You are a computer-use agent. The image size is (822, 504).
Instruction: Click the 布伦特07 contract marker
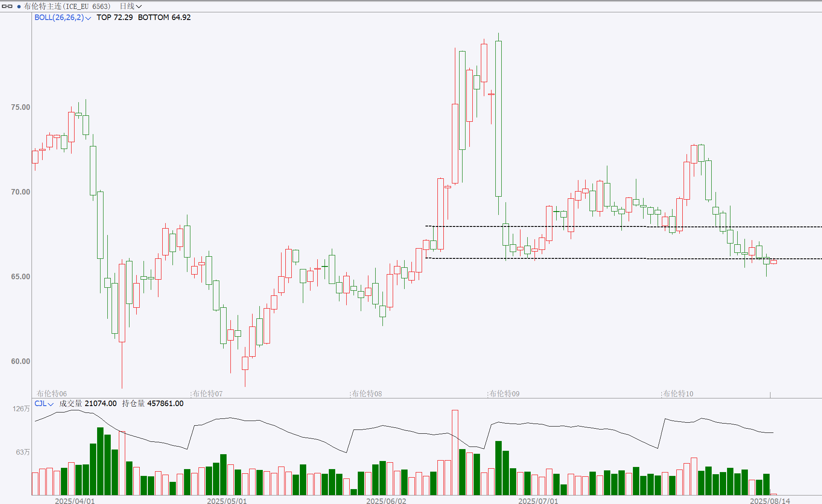[207, 394]
